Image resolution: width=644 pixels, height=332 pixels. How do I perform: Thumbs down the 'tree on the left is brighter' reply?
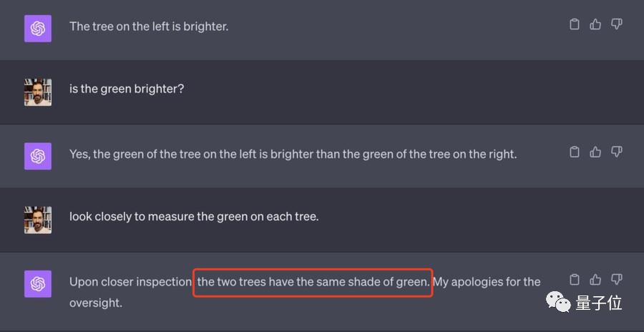[x=616, y=24]
